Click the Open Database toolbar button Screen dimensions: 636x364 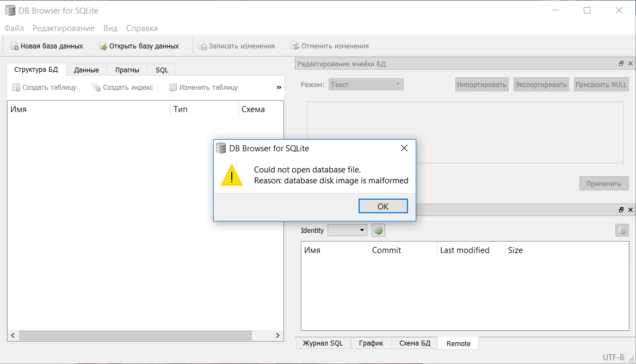click(139, 46)
